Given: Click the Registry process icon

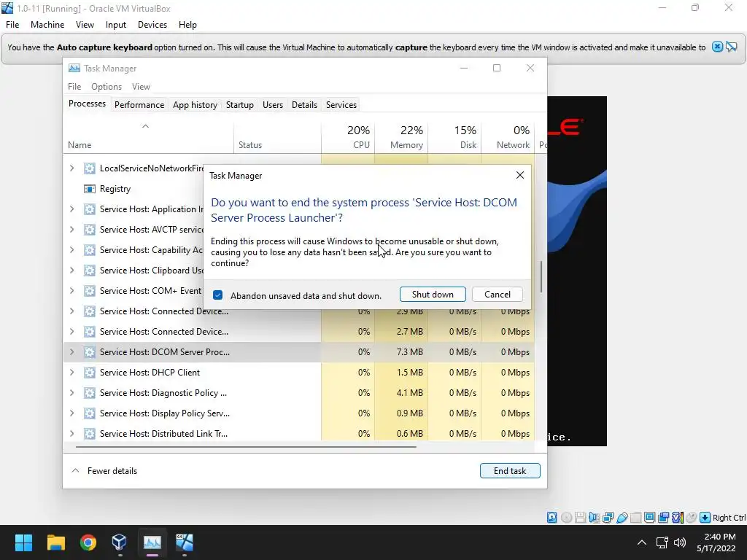Looking at the screenshot, I should pyautogui.click(x=89, y=189).
